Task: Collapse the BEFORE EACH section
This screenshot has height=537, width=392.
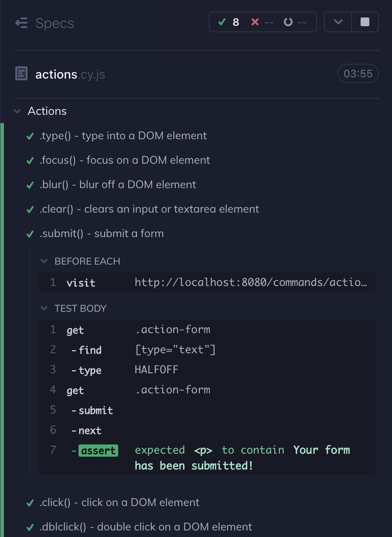Action: point(44,261)
